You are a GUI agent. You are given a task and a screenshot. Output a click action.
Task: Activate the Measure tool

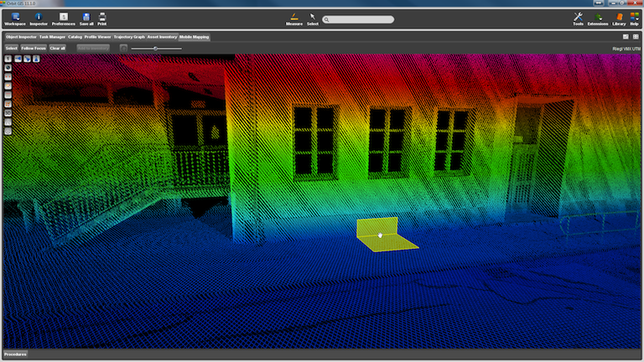(294, 18)
